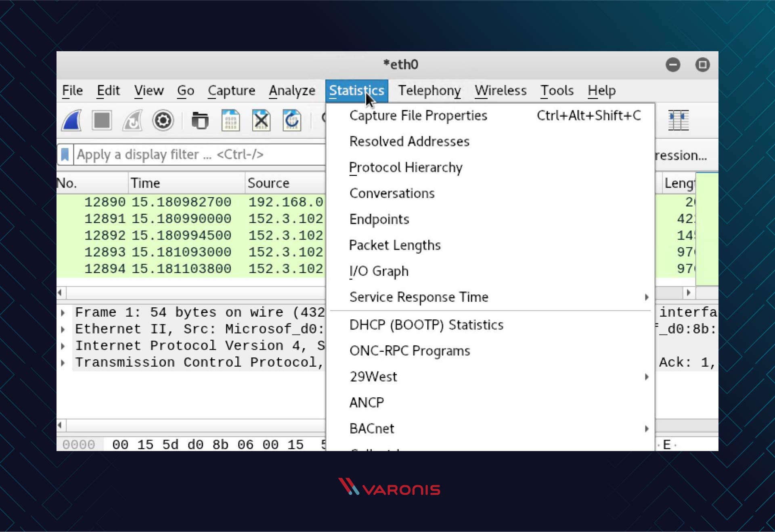Click the display filter input field
The height and width of the screenshot is (532, 775).
click(200, 154)
